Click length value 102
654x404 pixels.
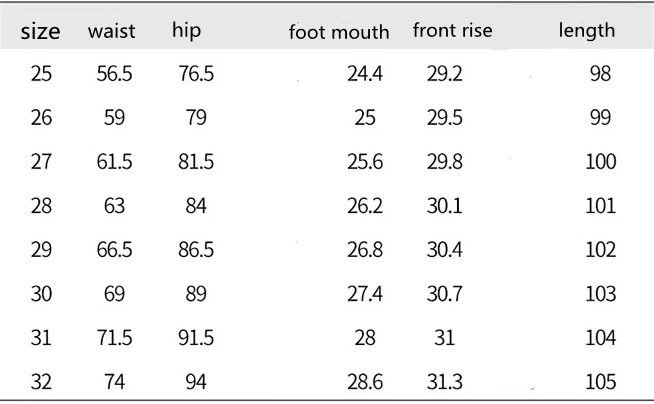coord(600,250)
